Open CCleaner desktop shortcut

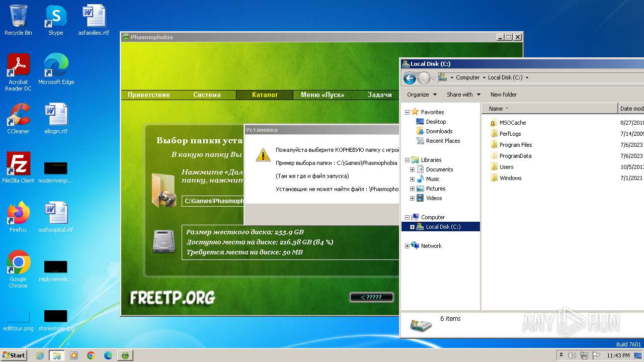[18, 119]
